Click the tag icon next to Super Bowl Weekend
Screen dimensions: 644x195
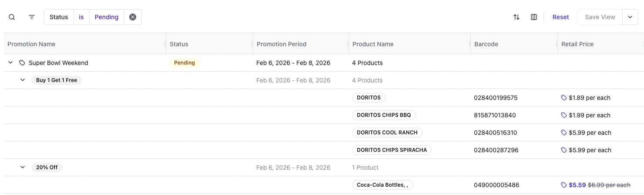tap(22, 63)
